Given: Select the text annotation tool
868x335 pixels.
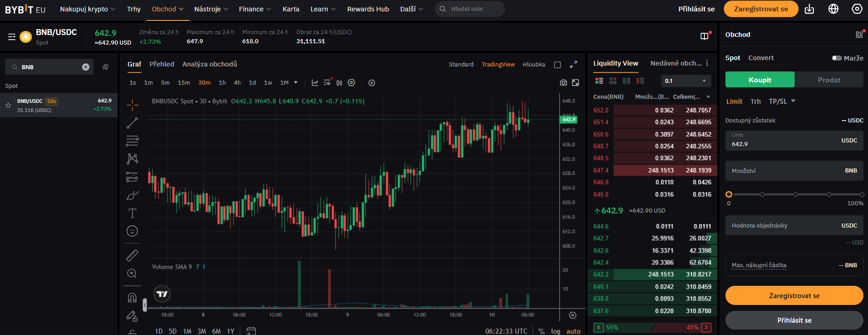Looking at the screenshot, I should point(132,213).
